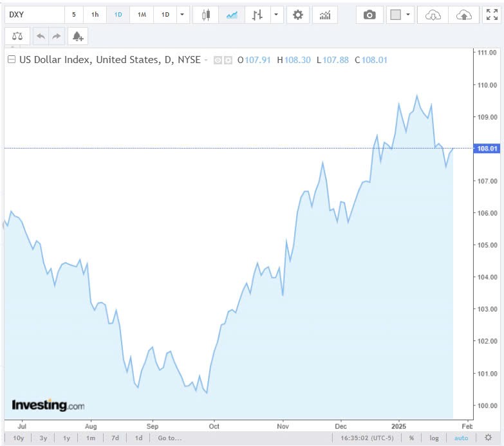This screenshot has width=504, height=446.
Task: Open the indicators icon
Action: 325,15
